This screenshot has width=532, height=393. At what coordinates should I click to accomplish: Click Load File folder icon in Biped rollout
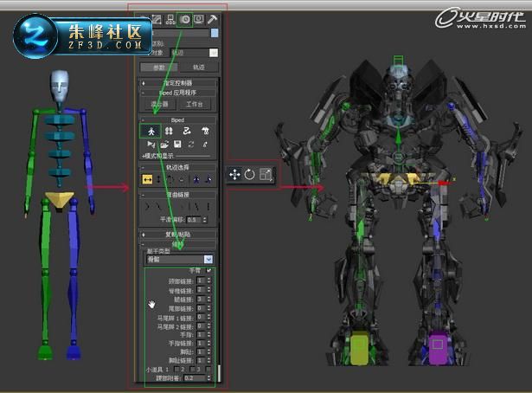pos(164,145)
